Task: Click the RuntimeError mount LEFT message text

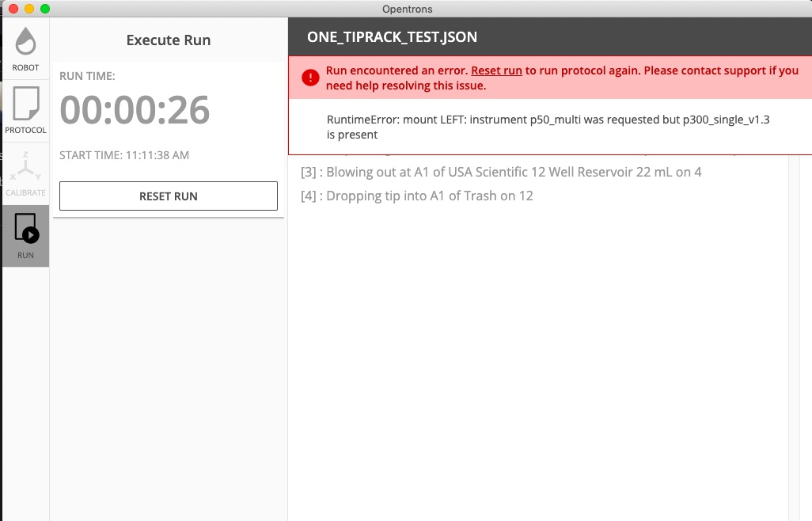Action: [x=548, y=127]
